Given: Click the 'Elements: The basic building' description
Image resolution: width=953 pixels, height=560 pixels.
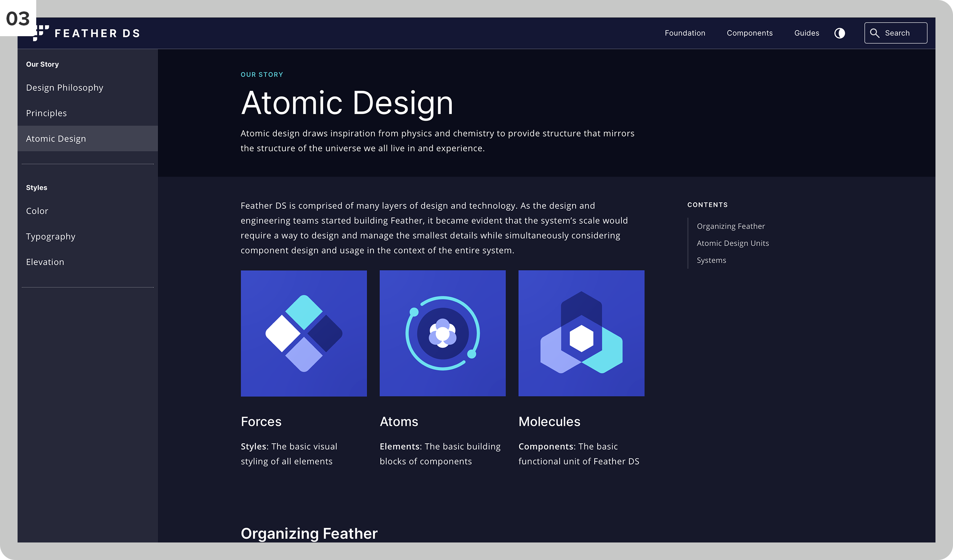Looking at the screenshot, I should click(x=440, y=454).
